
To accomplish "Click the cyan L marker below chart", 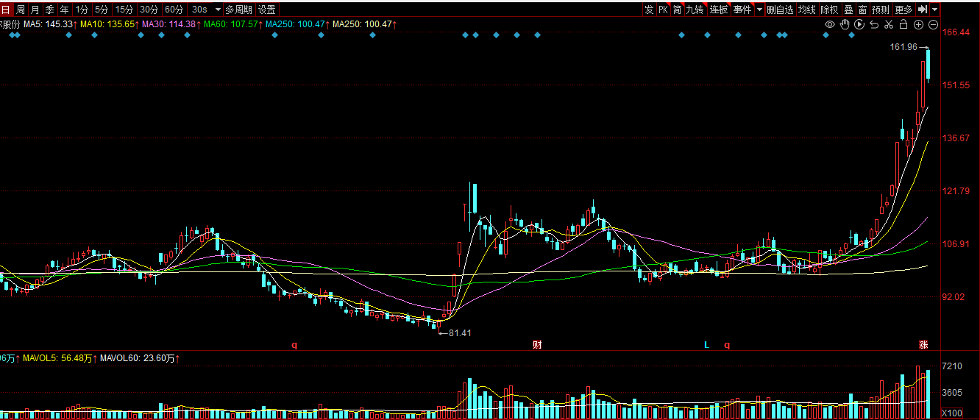I will point(706,345).
